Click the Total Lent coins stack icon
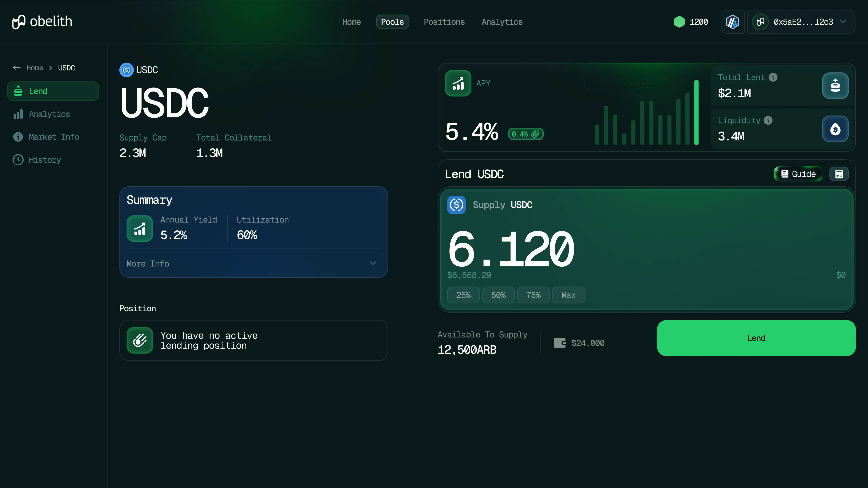Viewport: 868px width, 488px height. [835, 86]
